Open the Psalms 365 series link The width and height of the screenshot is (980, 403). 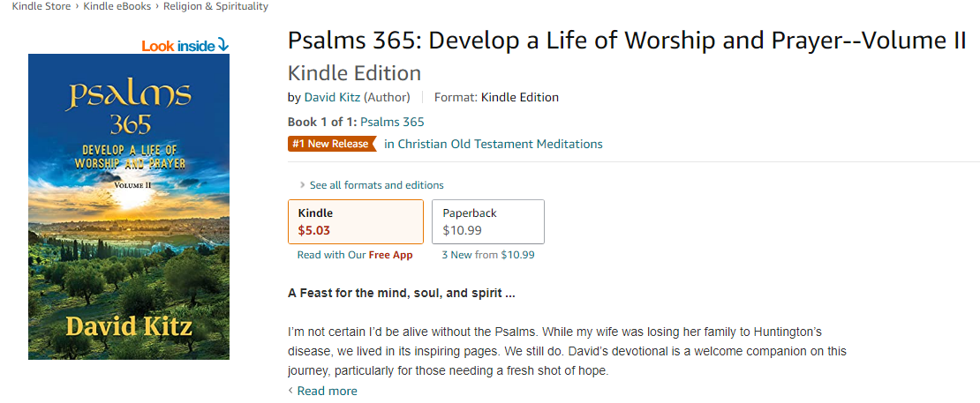392,122
